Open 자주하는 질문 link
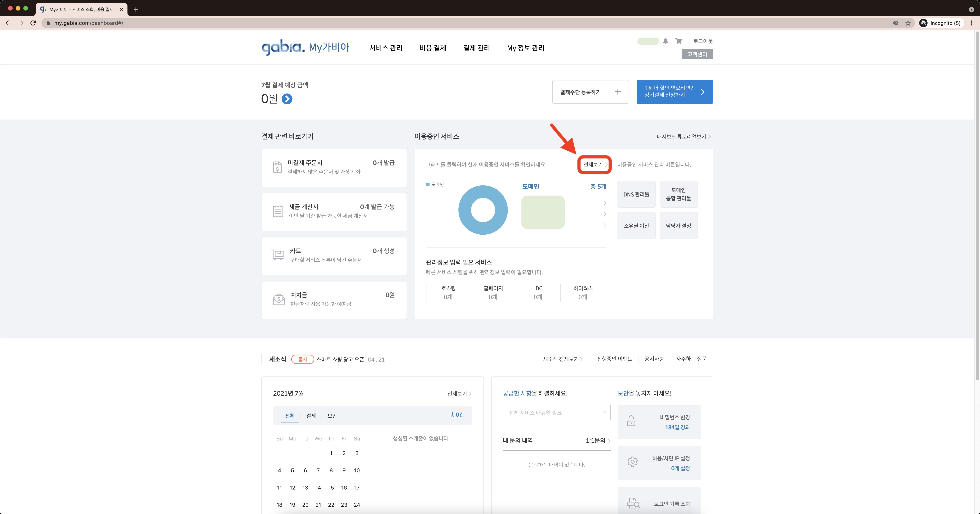The image size is (980, 514). click(691, 359)
